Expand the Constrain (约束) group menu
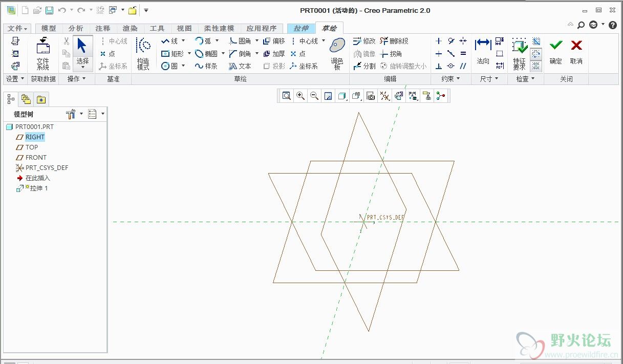623x364 pixels. click(x=450, y=79)
